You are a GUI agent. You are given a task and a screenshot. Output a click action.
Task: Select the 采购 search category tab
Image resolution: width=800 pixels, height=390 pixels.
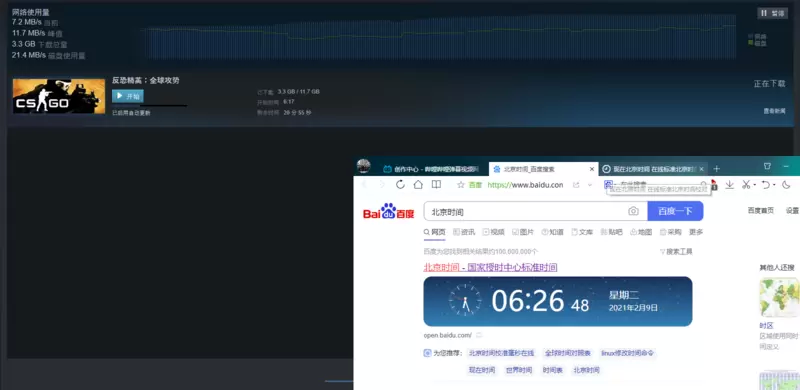[x=671, y=232]
